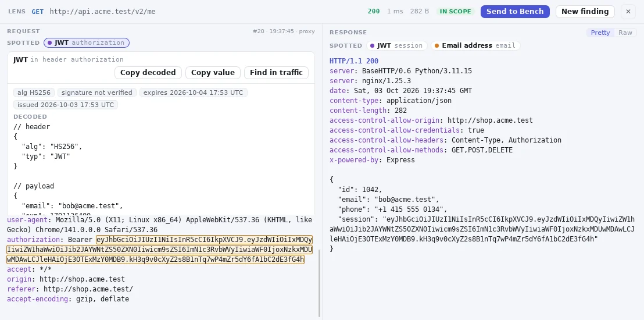Switch response view to Pretty
The width and height of the screenshot is (644, 320).
(600, 33)
